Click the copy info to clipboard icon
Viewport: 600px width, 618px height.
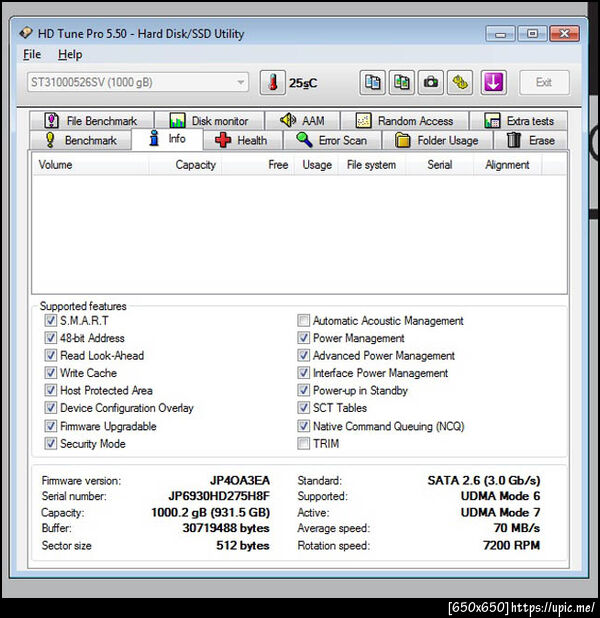point(372,83)
